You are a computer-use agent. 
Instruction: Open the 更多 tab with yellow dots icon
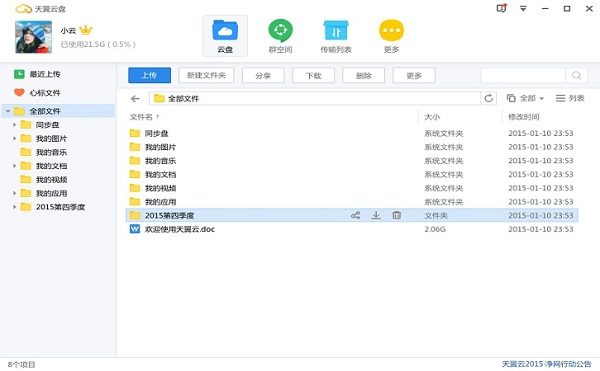click(x=391, y=36)
